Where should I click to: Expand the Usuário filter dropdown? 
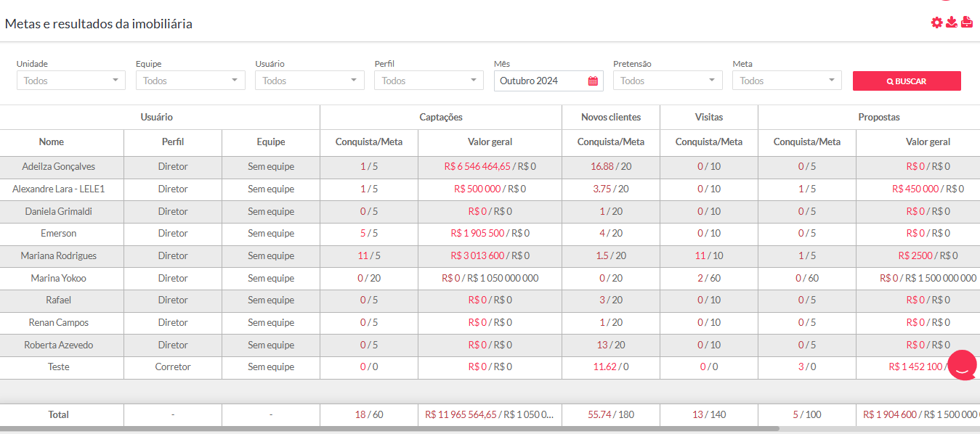click(309, 81)
